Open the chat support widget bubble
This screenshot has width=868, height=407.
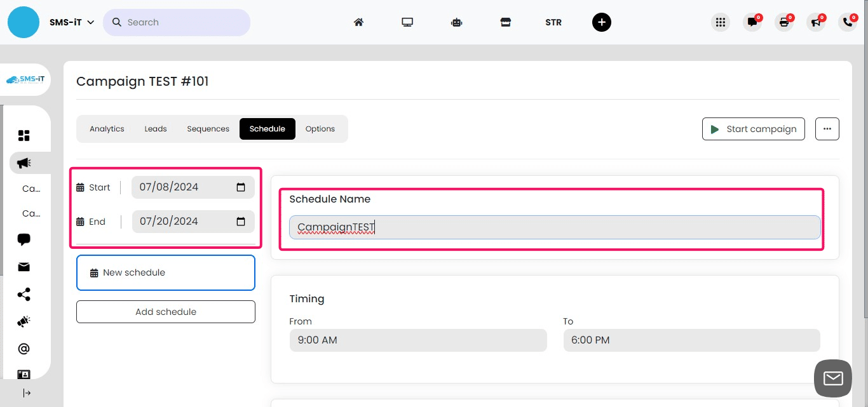[832, 378]
